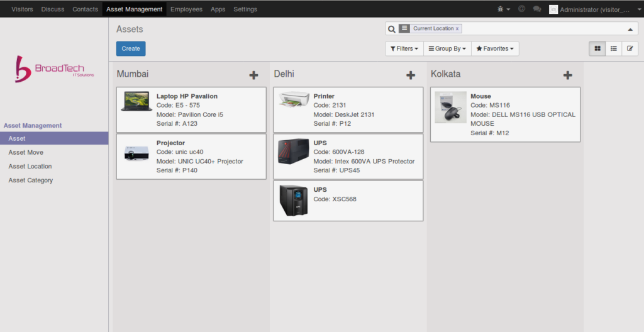The width and height of the screenshot is (644, 332).
Task: Switch to List view icon
Action: pyautogui.click(x=613, y=48)
